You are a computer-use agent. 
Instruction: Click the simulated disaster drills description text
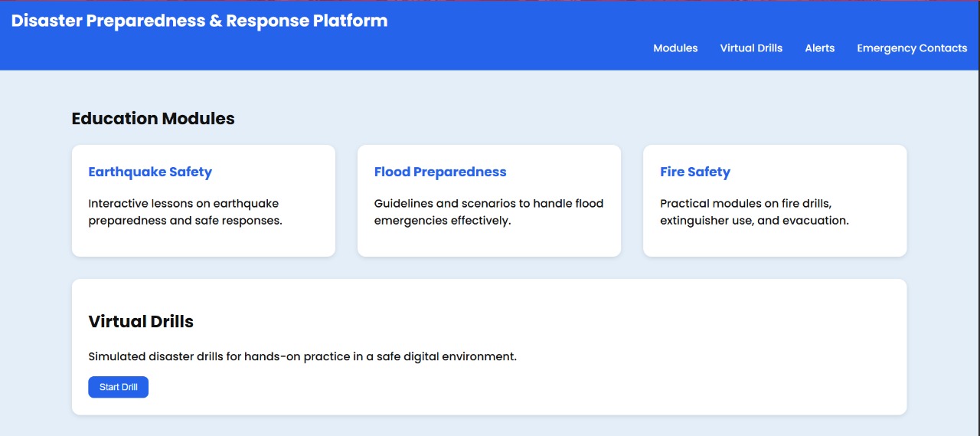[x=302, y=357]
